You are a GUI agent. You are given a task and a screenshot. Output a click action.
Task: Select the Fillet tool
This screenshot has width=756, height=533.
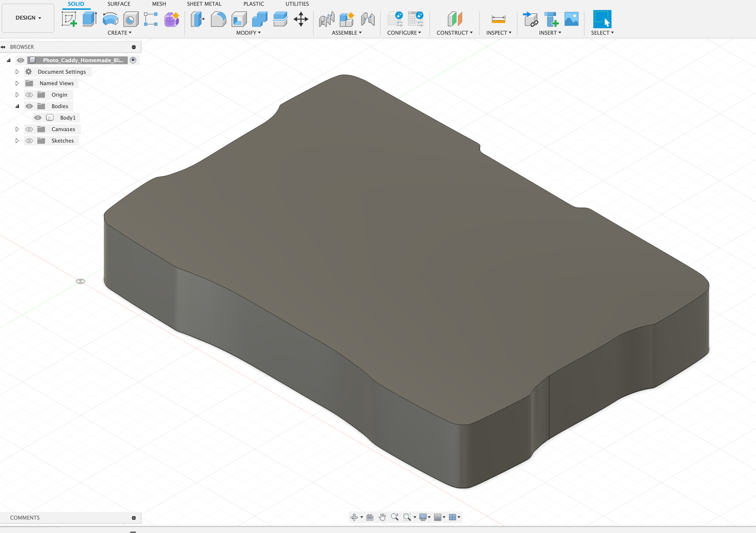tap(219, 19)
